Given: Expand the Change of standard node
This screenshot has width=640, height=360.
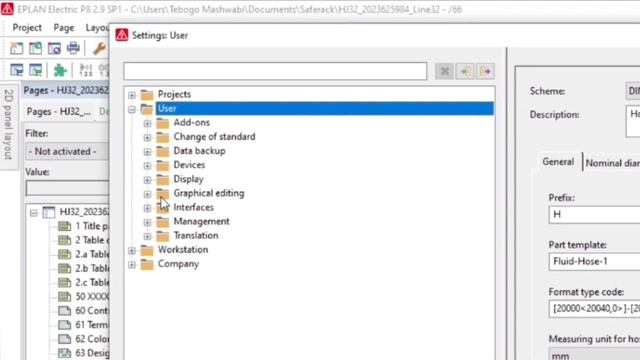Looking at the screenshot, I should (x=147, y=138).
